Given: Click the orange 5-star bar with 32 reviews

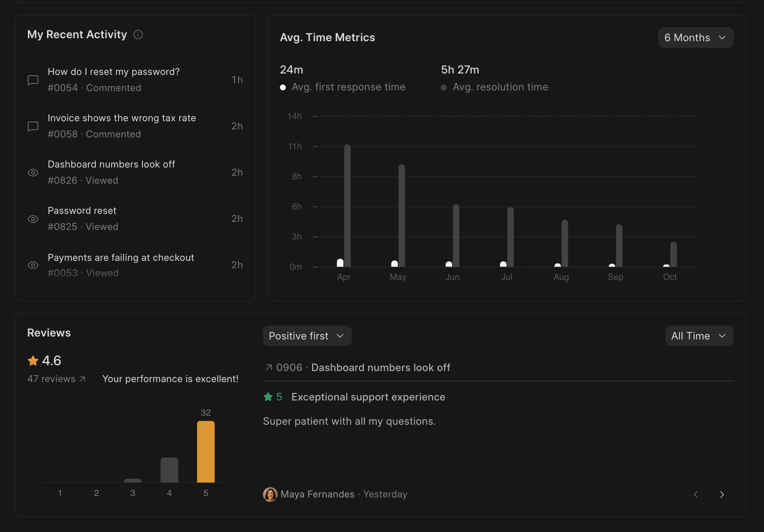Looking at the screenshot, I should pos(206,452).
